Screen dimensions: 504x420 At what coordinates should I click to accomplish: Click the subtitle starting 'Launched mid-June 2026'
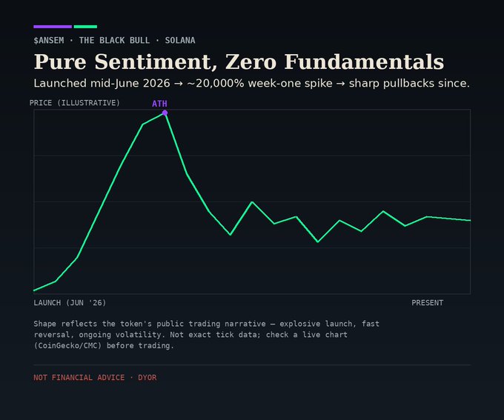[x=252, y=83]
